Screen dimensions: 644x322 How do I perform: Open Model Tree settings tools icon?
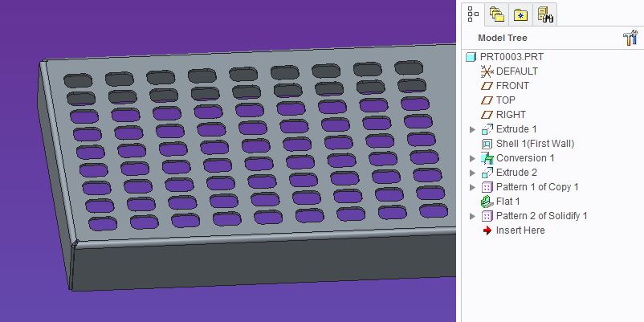coord(630,38)
